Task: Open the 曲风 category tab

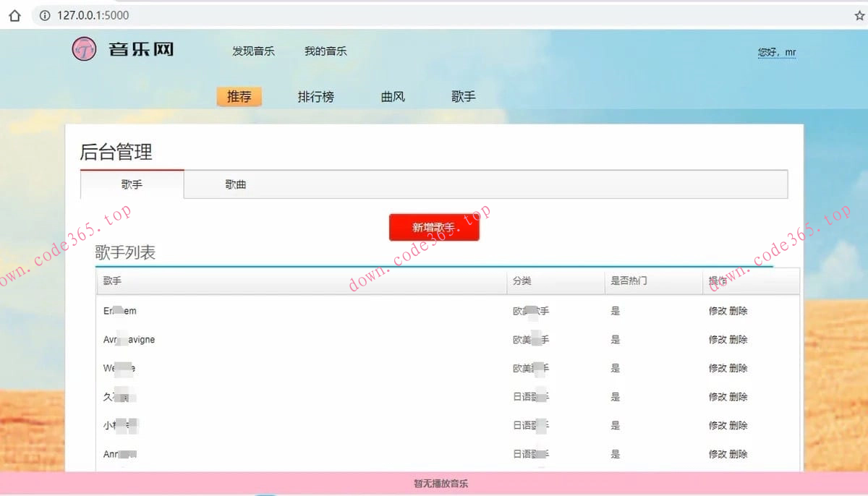Action: coord(392,96)
